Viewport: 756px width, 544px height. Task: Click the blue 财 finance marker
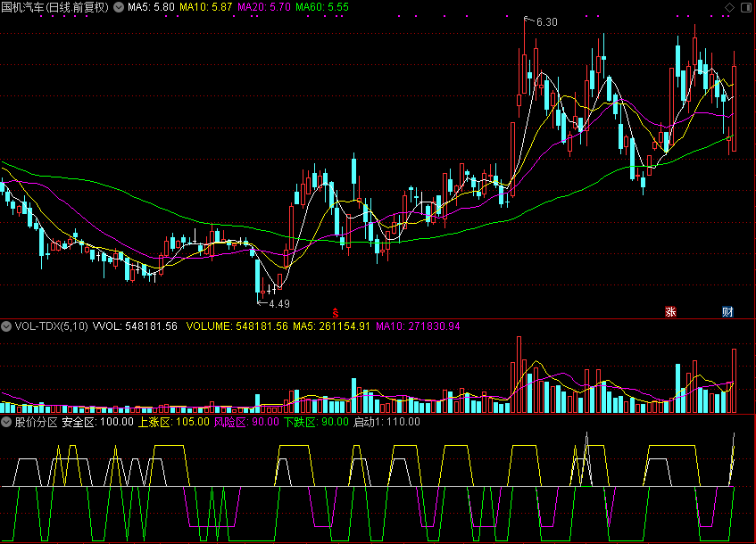click(727, 312)
